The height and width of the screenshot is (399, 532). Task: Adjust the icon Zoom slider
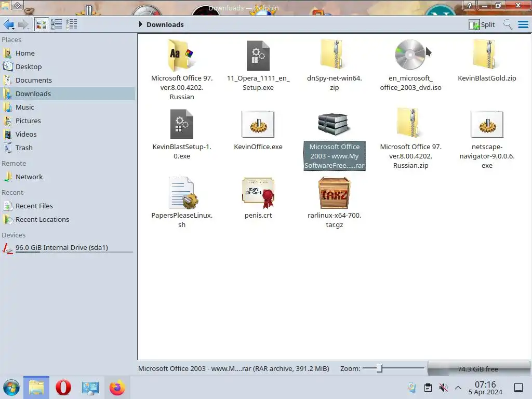pyautogui.click(x=380, y=368)
